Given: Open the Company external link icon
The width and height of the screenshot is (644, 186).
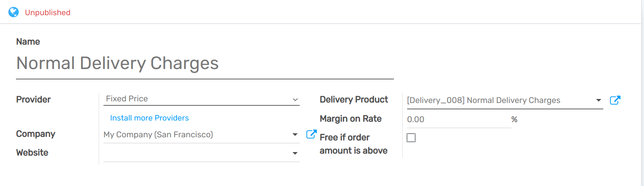Looking at the screenshot, I should (311, 134).
